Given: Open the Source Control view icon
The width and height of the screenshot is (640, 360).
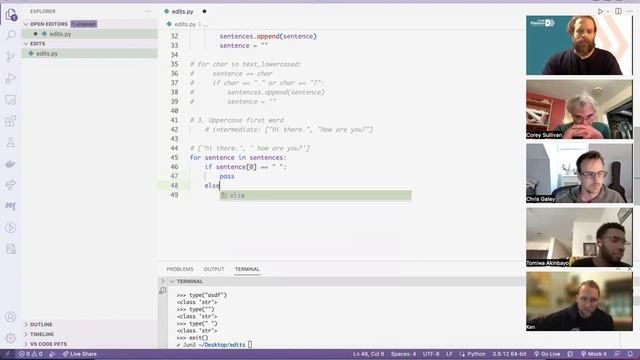Looking at the screenshot, I should click(x=11, y=56).
